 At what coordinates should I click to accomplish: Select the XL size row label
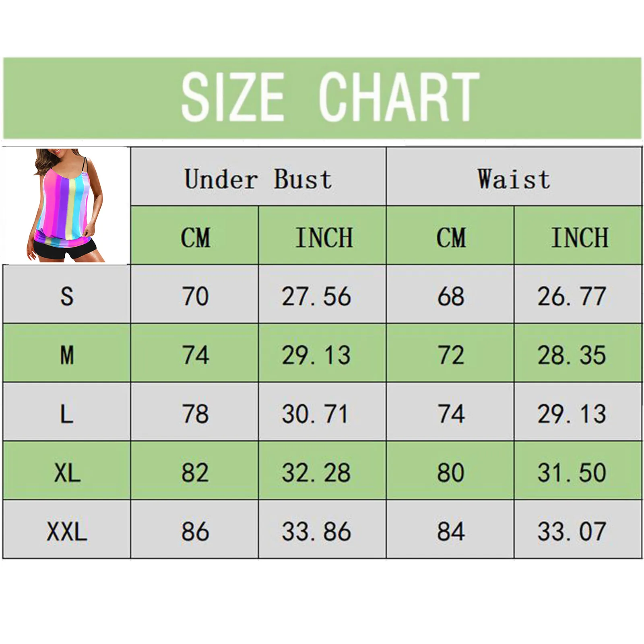tap(67, 473)
